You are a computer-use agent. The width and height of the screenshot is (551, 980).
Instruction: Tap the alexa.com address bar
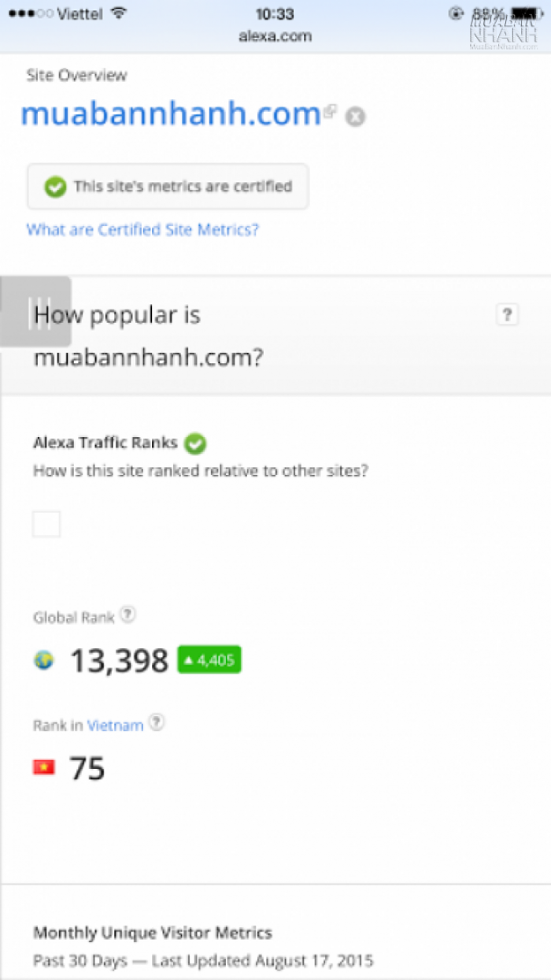[275, 36]
